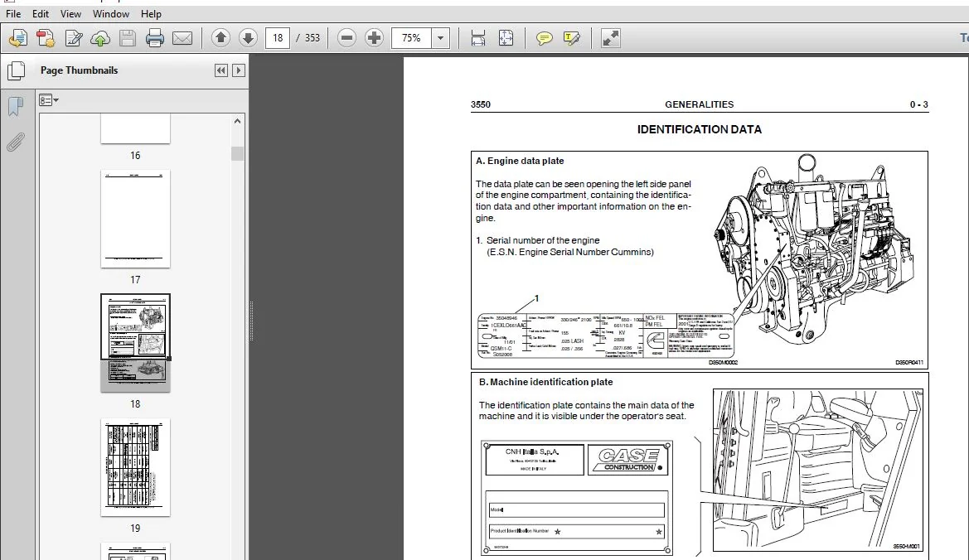Select page 19 thumbnail
969x560 pixels.
(135, 467)
